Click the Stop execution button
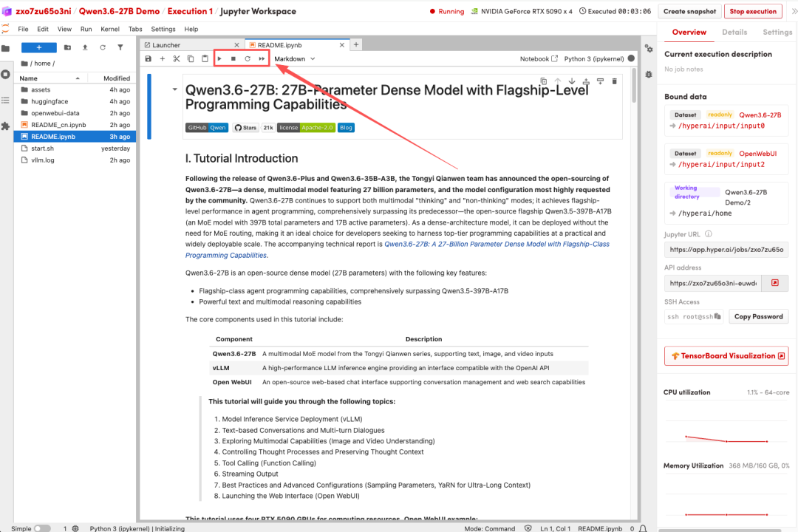 pyautogui.click(x=753, y=11)
